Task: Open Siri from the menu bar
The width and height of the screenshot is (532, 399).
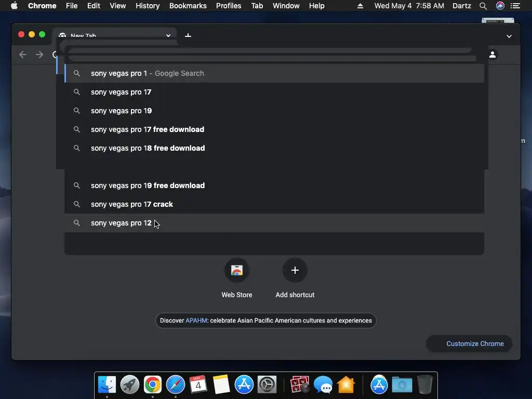Action: 500,6
